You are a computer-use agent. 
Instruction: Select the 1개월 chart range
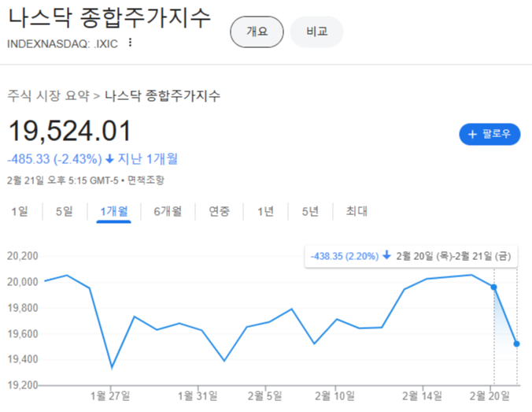113,211
